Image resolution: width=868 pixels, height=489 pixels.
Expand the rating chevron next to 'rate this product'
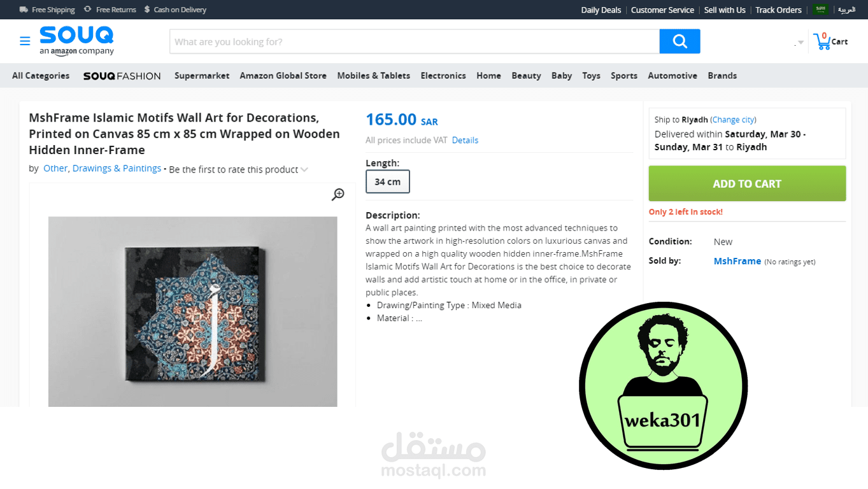tap(304, 169)
